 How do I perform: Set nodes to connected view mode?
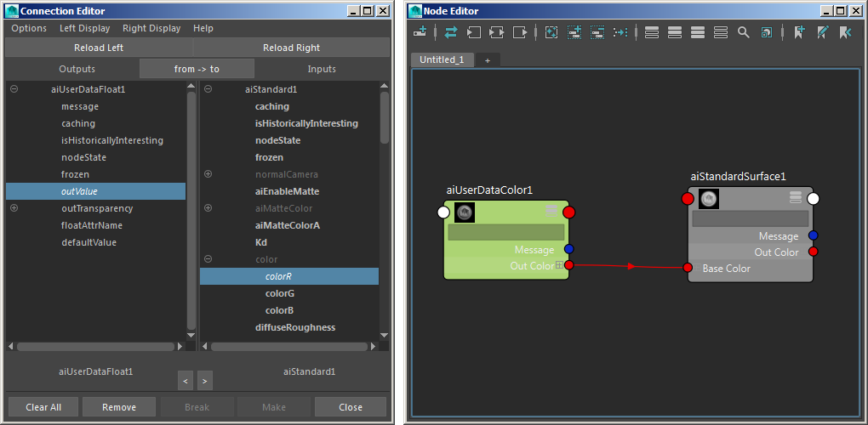click(x=675, y=32)
